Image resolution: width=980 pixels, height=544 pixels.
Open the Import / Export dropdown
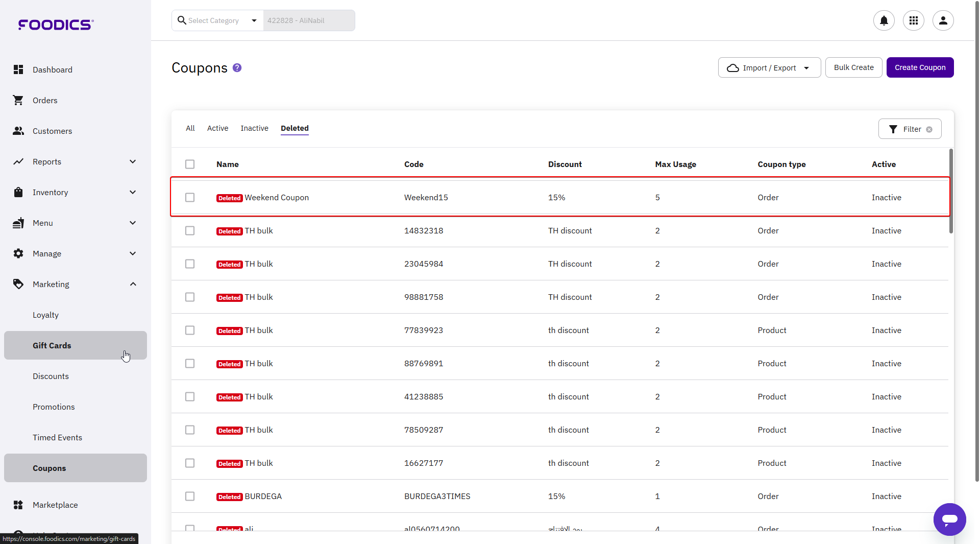click(x=769, y=68)
